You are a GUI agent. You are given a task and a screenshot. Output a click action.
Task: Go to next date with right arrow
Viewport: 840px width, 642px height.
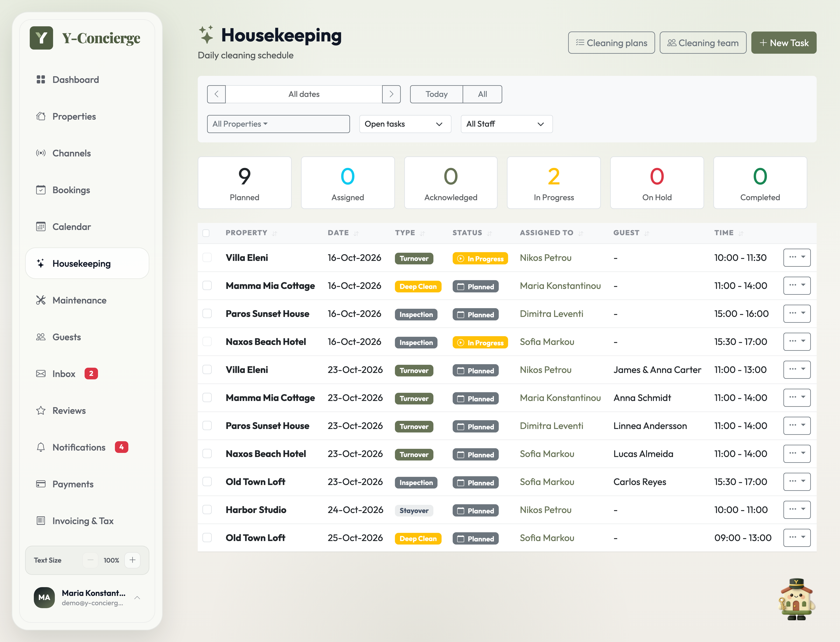point(391,94)
